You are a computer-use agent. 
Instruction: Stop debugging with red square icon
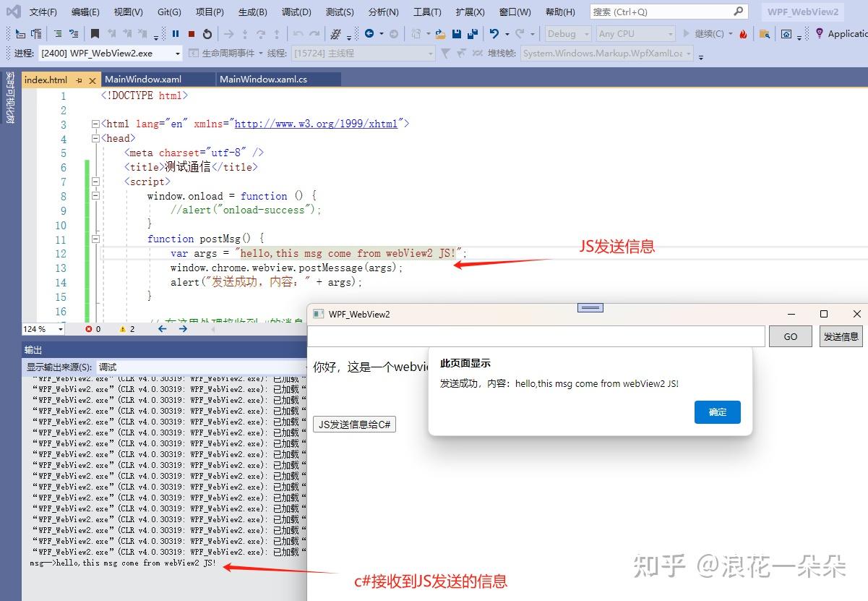coord(192,33)
